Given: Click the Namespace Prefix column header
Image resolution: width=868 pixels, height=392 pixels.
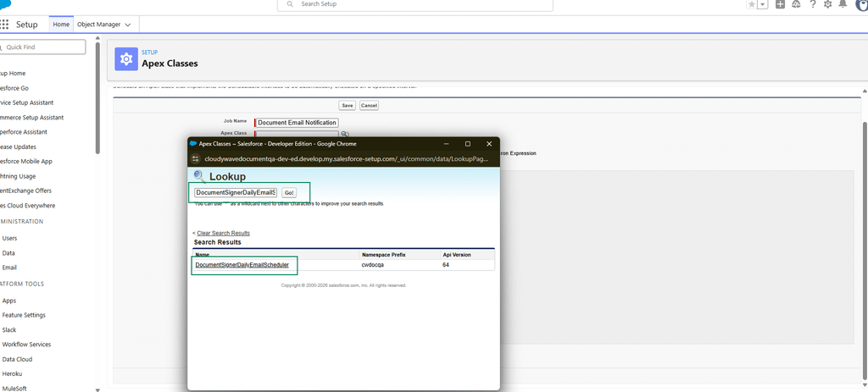Looking at the screenshot, I should (383, 255).
